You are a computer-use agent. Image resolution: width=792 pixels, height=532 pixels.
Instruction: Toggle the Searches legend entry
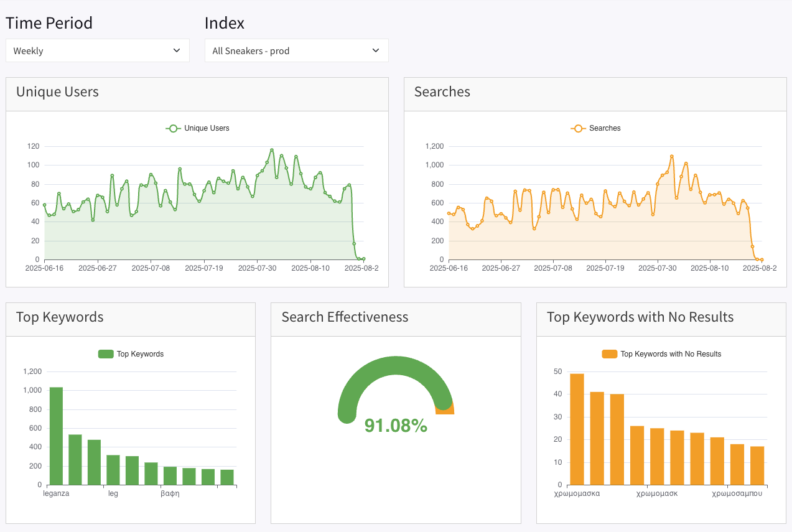coord(604,128)
